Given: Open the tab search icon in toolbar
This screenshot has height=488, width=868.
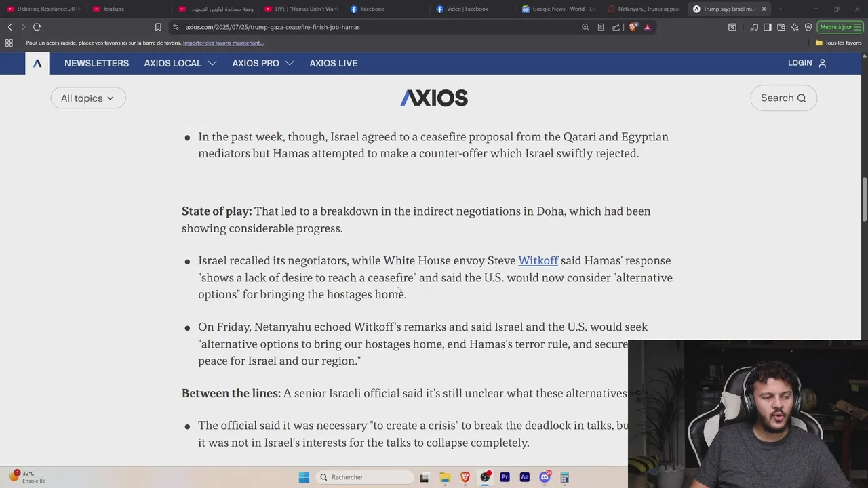Looking at the screenshot, I should (x=732, y=27).
